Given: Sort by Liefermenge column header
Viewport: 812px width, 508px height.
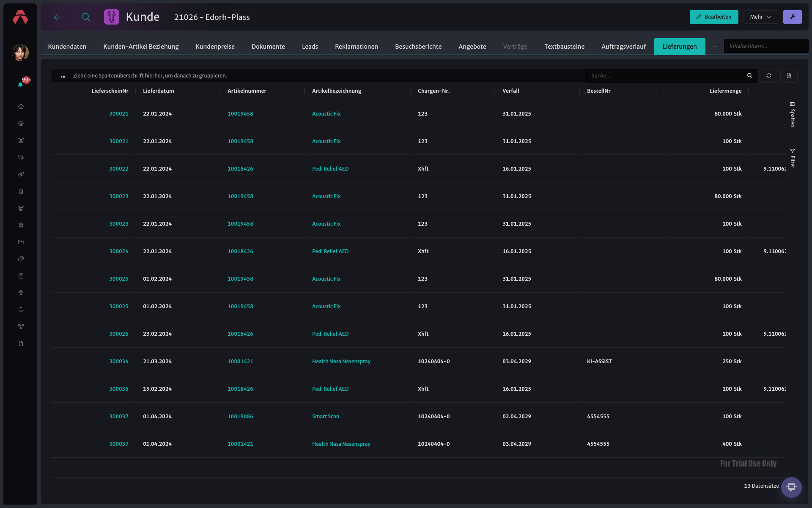Looking at the screenshot, I should pyautogui.click(x=725, y=91).
